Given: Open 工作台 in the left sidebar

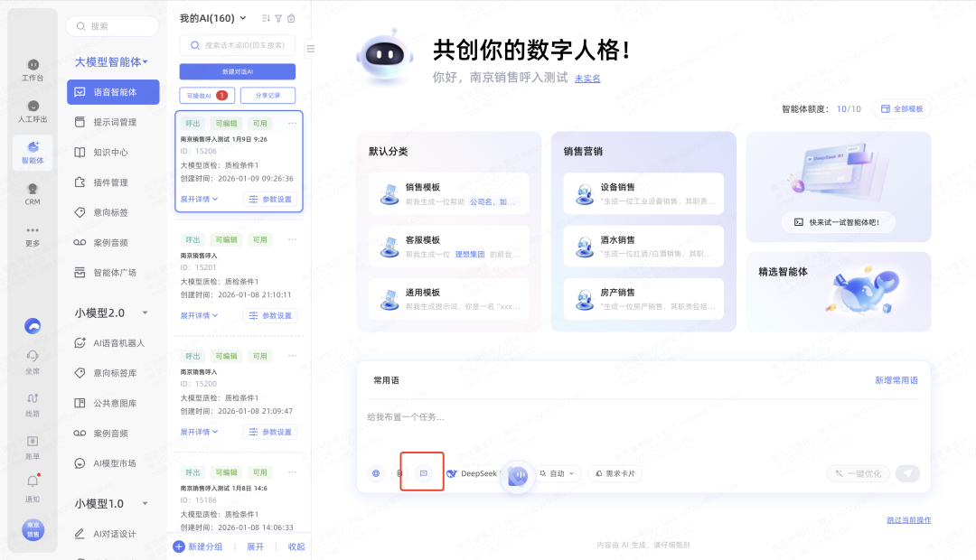Looking at the screenshot, I should coord(33,70).
